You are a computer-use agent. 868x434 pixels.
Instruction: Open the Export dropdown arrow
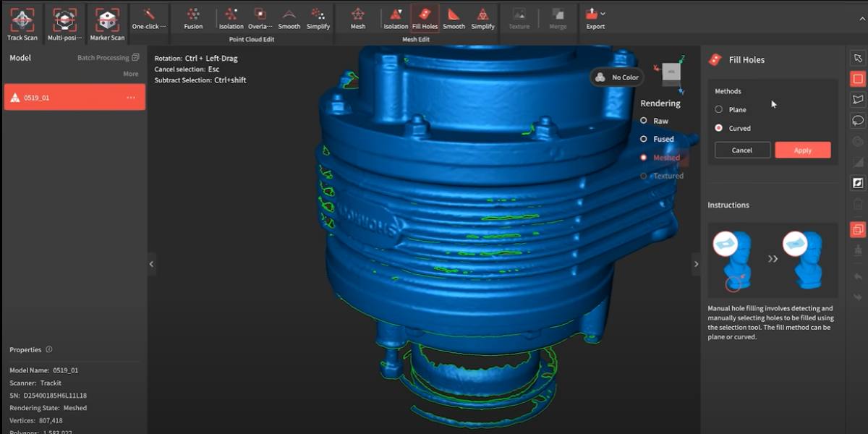(x=603, y=14)
